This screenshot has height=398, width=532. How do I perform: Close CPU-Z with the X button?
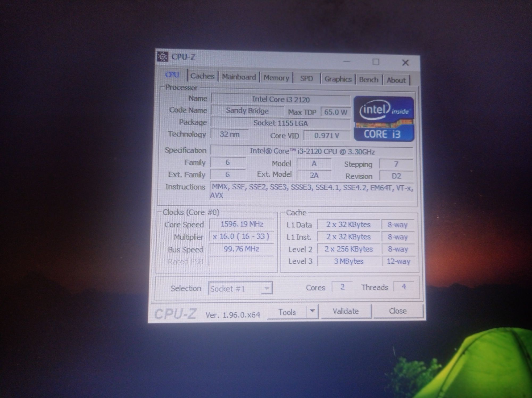click(405, 63)
